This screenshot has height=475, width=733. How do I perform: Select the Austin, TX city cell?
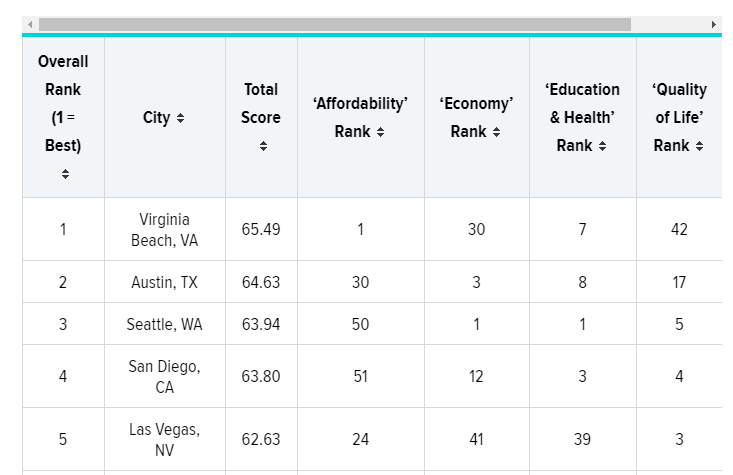(x=165, y=283)
